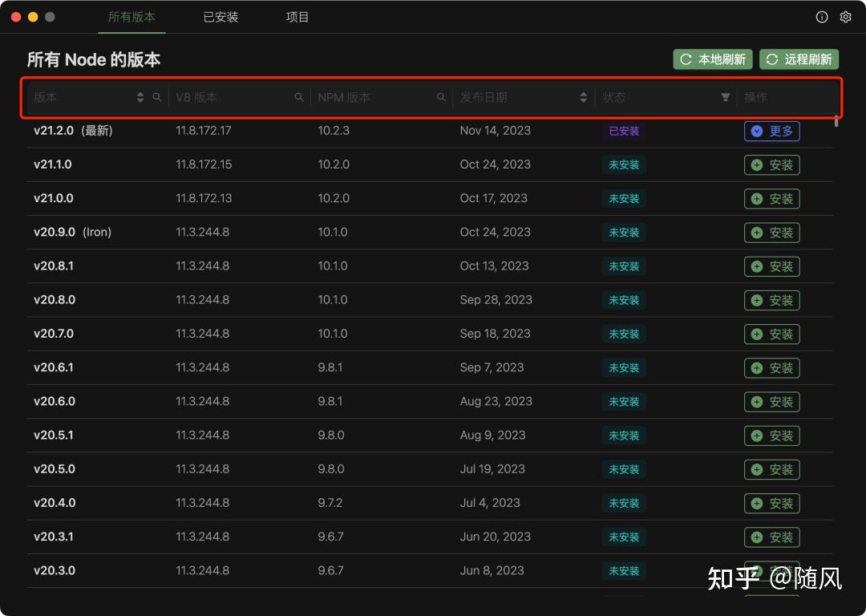Install version v20.6.1

[771, 368]
